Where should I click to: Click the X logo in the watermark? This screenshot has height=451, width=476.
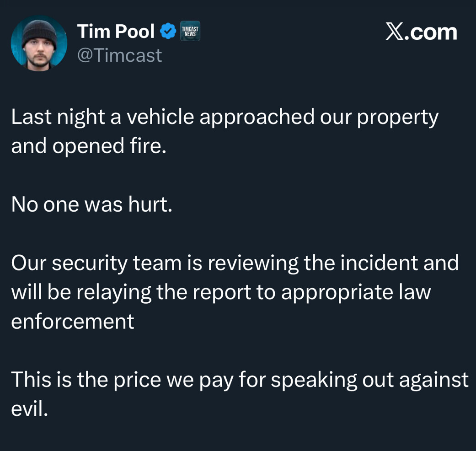click(396, 32)
